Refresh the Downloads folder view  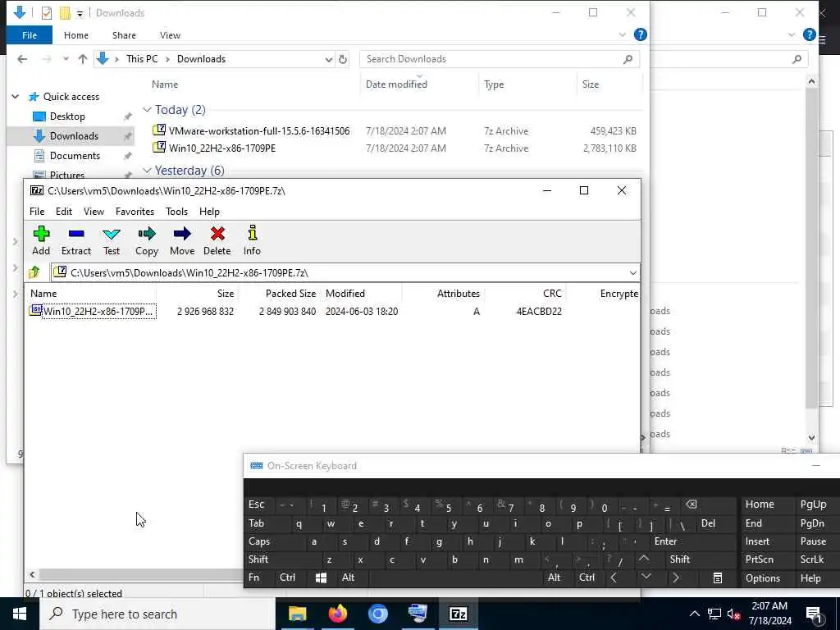[x=343, y=59]
